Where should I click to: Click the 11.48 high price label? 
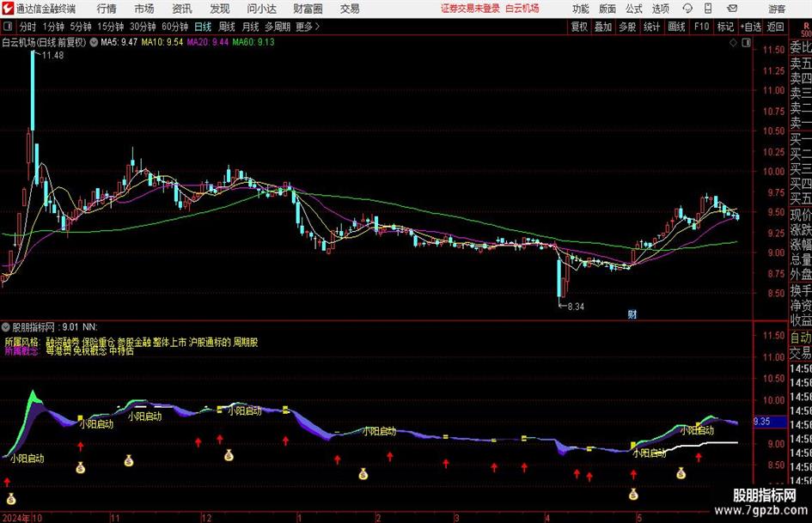pyautogui.click(x=52, y=56)
